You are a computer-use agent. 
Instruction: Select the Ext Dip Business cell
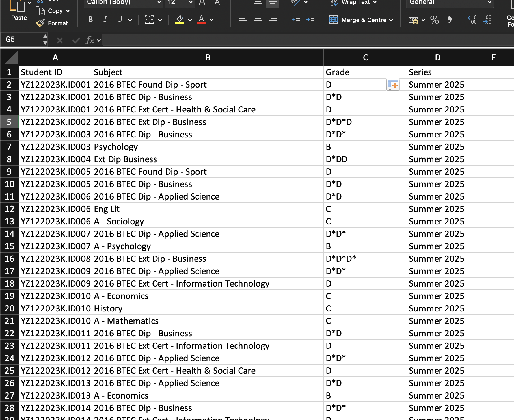208,159
